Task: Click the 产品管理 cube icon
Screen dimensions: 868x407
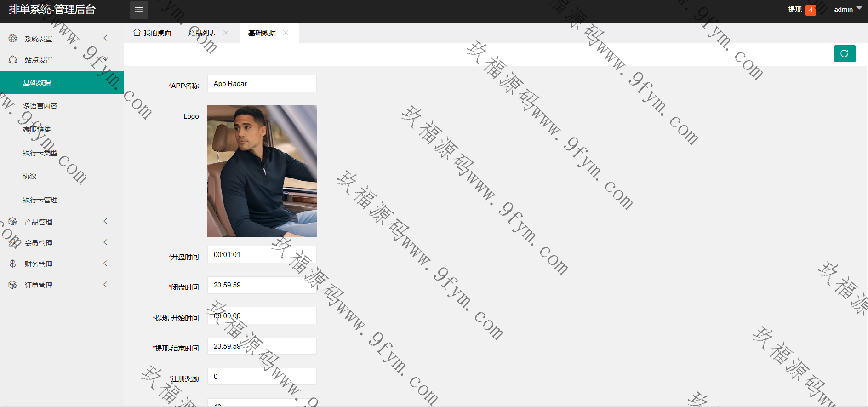Action: point(13,222)
